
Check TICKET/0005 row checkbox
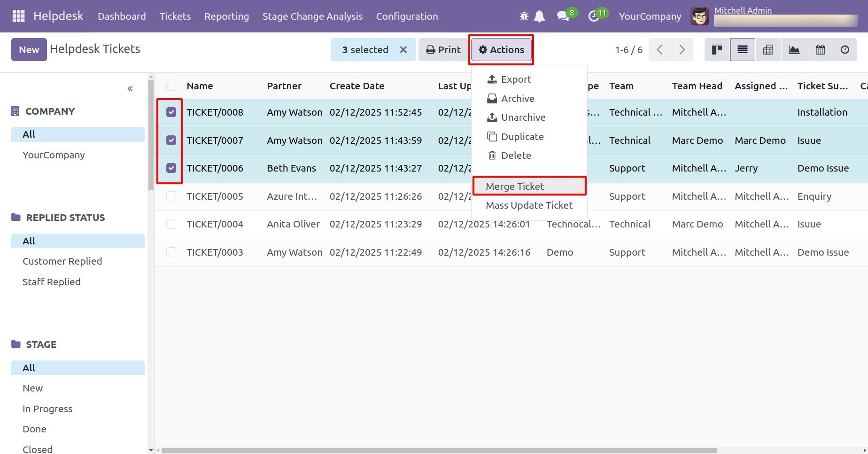[171, 196]
